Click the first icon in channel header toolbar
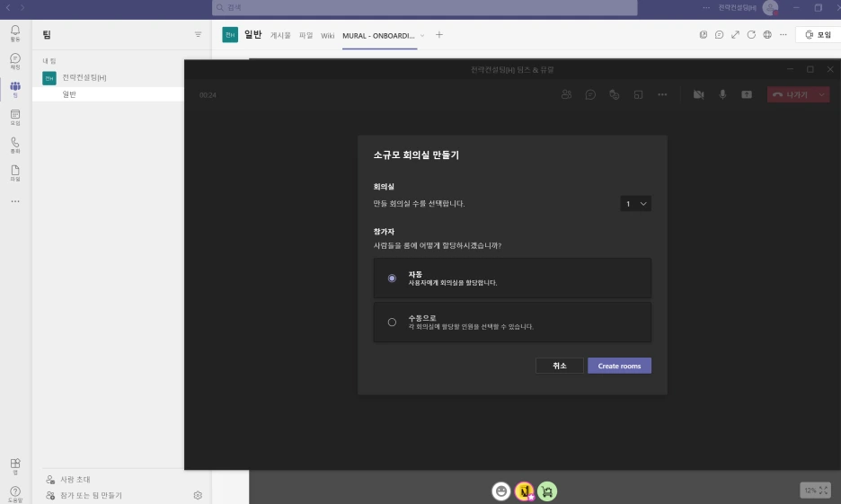The width and height of the screenshot is (841, 504). pos(704,35)
